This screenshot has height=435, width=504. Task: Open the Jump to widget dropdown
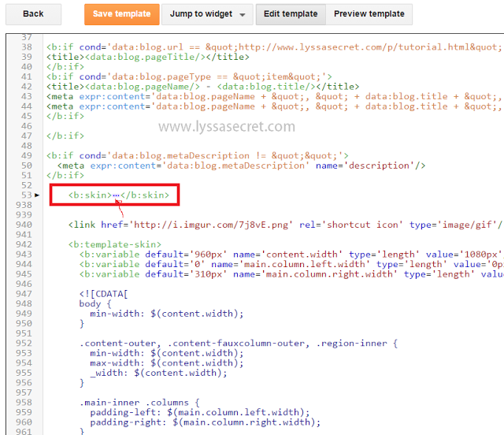point(207,14)
